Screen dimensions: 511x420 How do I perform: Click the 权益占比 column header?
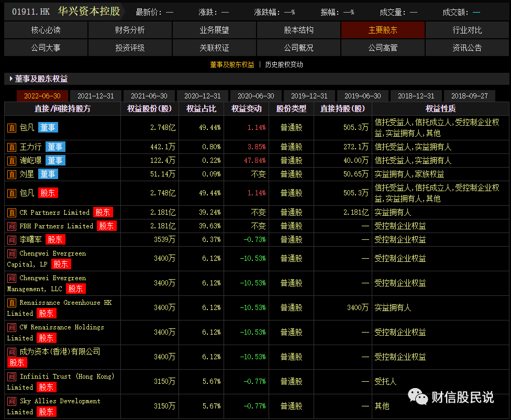202,108
